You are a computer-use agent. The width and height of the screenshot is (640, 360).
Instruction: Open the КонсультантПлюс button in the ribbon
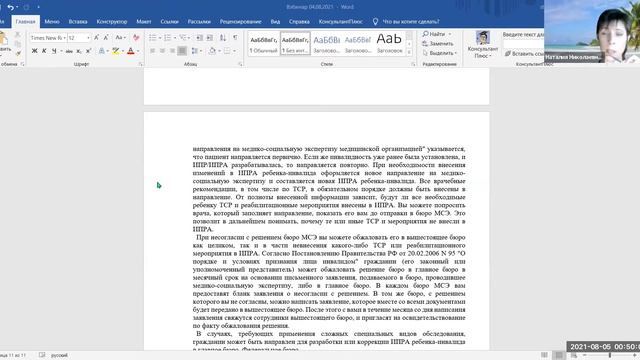point(483,44)
